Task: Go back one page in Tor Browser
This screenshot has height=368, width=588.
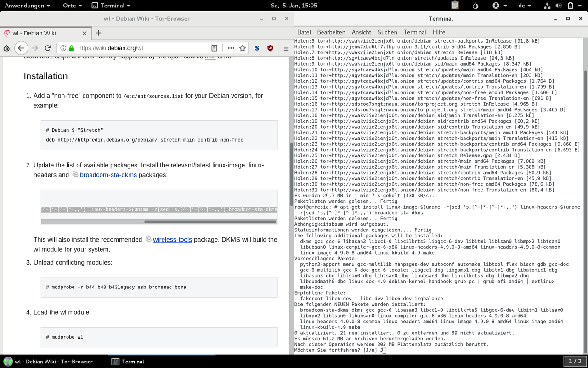Action: click(21, 48)
